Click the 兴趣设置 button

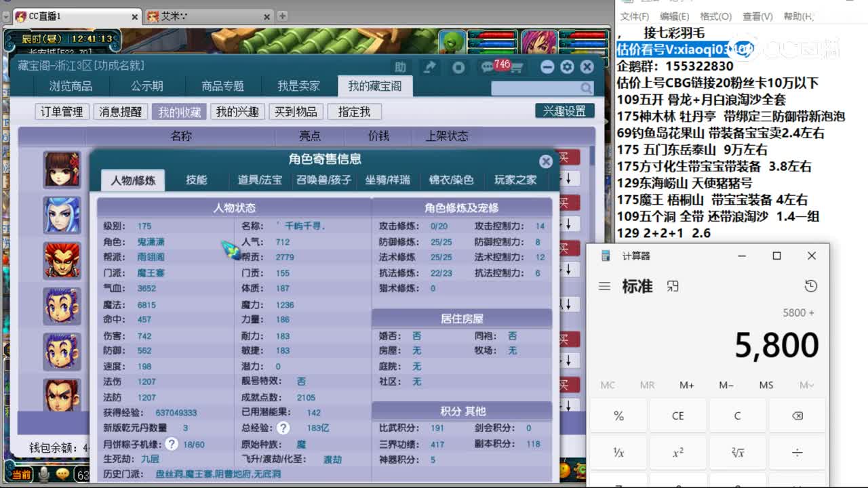tap(565, 111)
